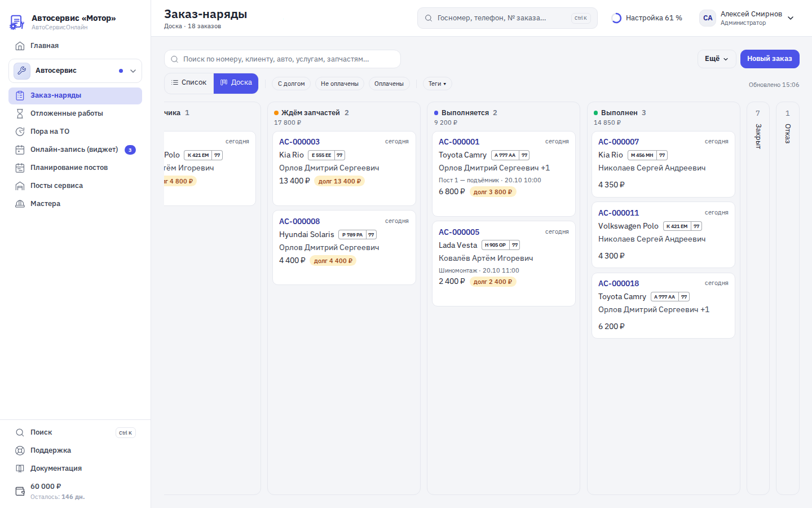Toggle the С долгом filter
Screen dimensions: 812x508
291,84
